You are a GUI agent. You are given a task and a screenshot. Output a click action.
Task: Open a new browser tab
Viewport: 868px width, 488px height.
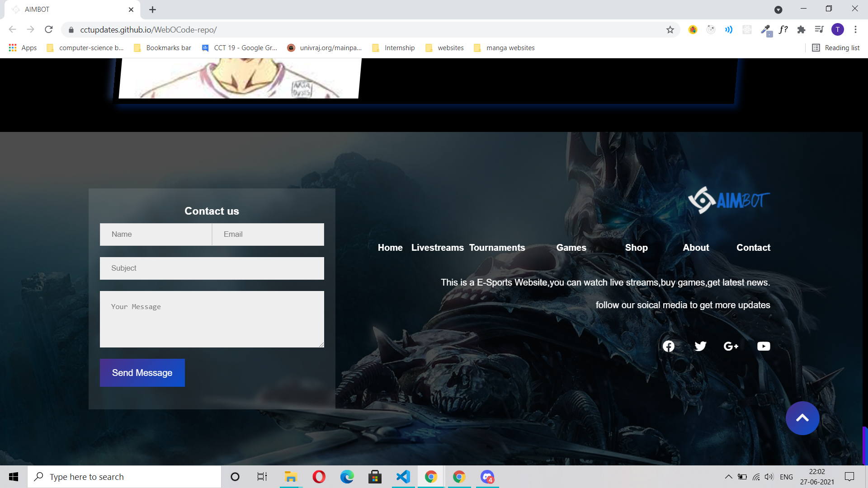point(153,9)
